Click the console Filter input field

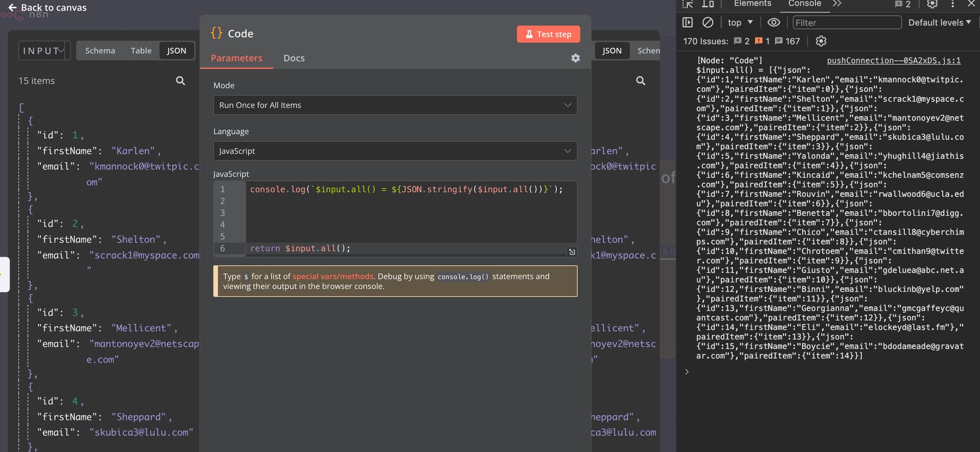click(x=847, y=22)
